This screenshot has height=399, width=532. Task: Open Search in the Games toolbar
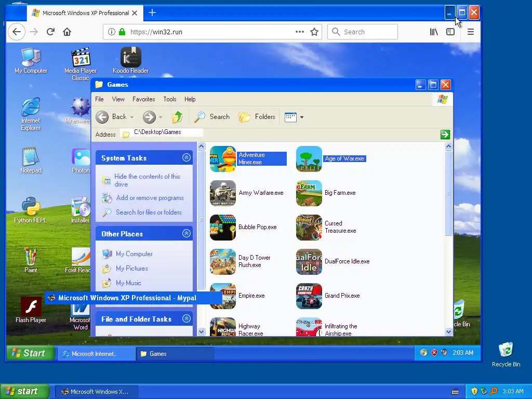(212, 117)
